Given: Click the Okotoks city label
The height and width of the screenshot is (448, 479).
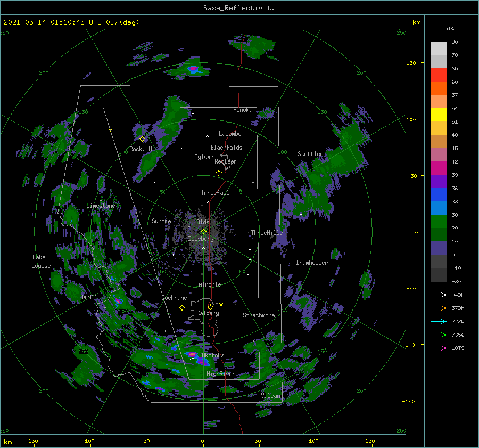Looking at the screenshot, I should [213, 355].
